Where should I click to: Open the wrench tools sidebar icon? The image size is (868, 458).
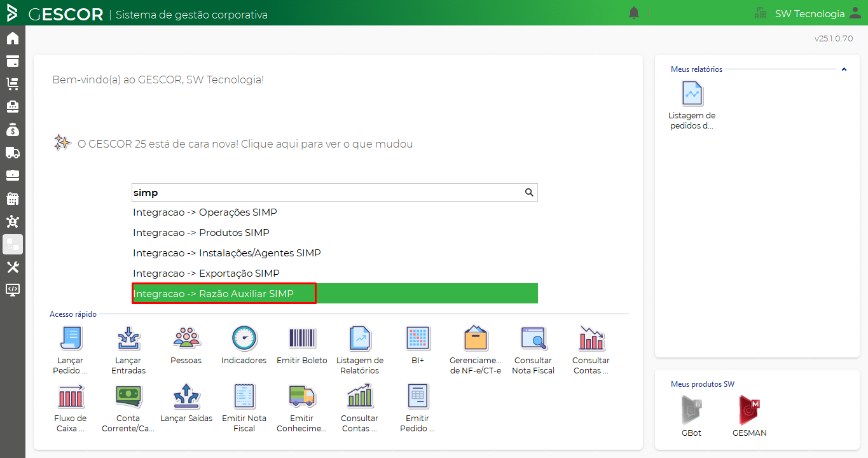tap(13, 267)
